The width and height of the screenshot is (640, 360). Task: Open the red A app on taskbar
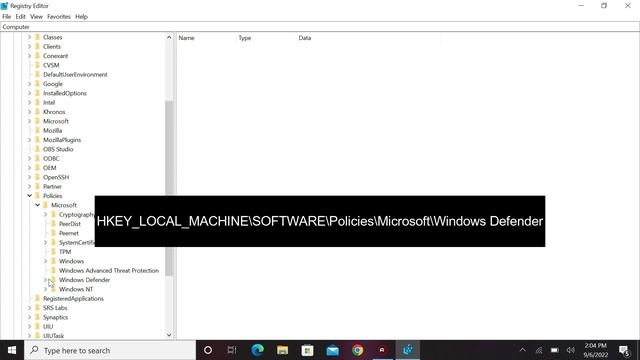point(382,350)
